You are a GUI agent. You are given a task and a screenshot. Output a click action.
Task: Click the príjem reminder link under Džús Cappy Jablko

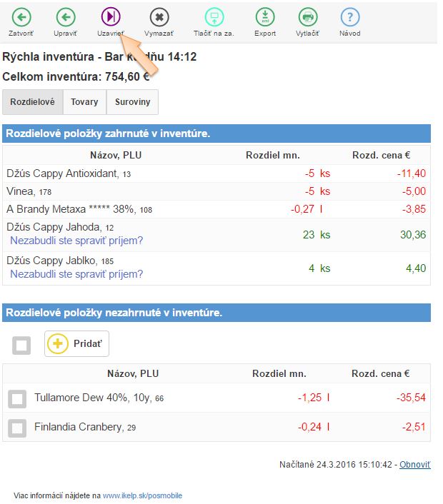(x=76, y=275)
